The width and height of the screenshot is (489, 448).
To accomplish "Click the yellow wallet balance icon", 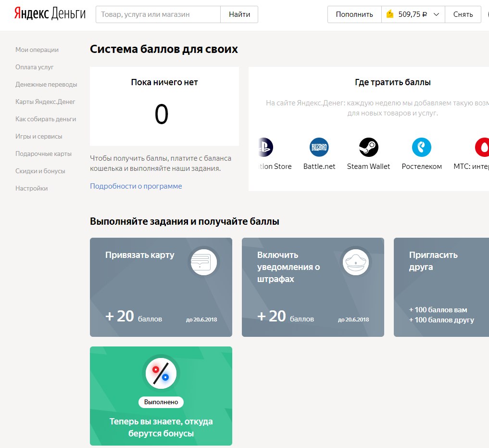I will pyautogui.click(x=390, y=14).
